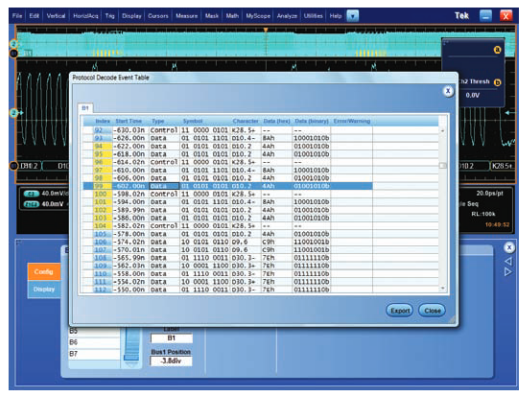Select bus B6 in the bus list
Viewport: 528px width, 399px height.
[94, 342]
